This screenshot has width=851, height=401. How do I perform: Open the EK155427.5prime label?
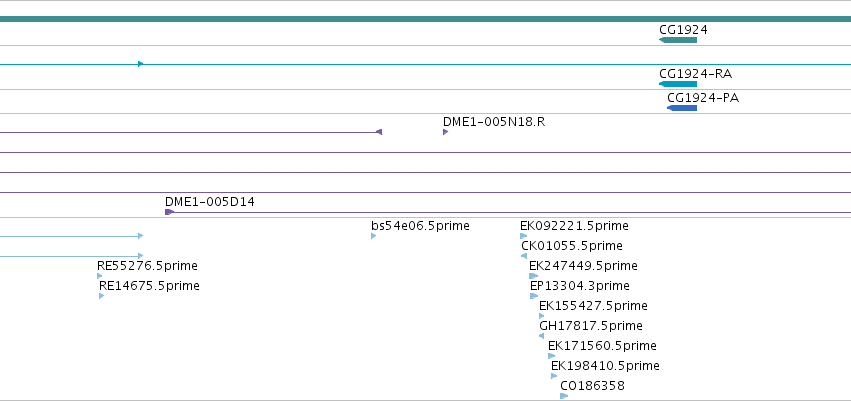tap(593, 306)
